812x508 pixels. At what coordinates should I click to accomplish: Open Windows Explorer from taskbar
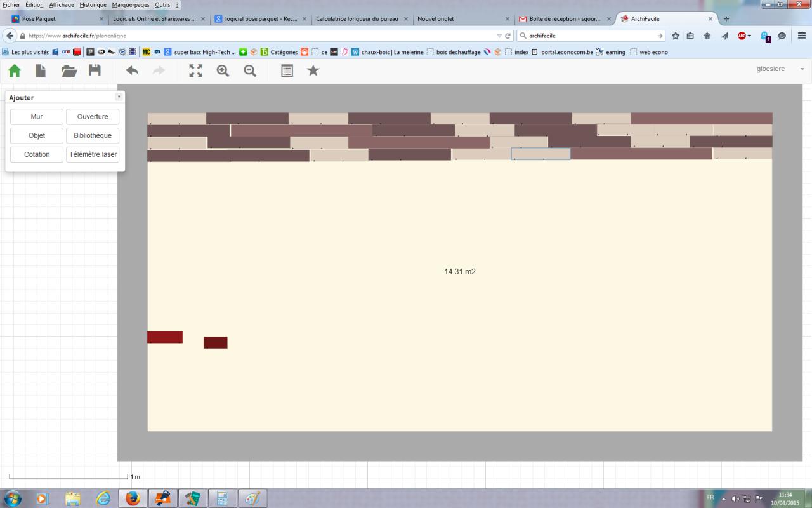point(73,498)
